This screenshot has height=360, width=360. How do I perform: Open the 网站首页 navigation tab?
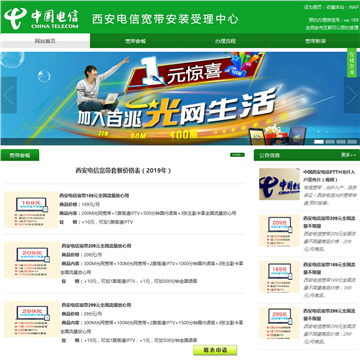(x=45, y=41)
